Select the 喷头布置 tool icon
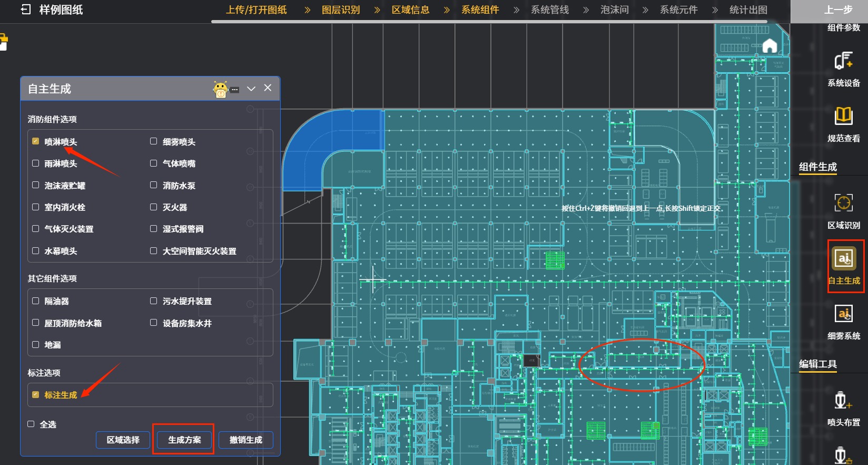The width and height of the screenshot is (868, 465). (x=842, y=400)
